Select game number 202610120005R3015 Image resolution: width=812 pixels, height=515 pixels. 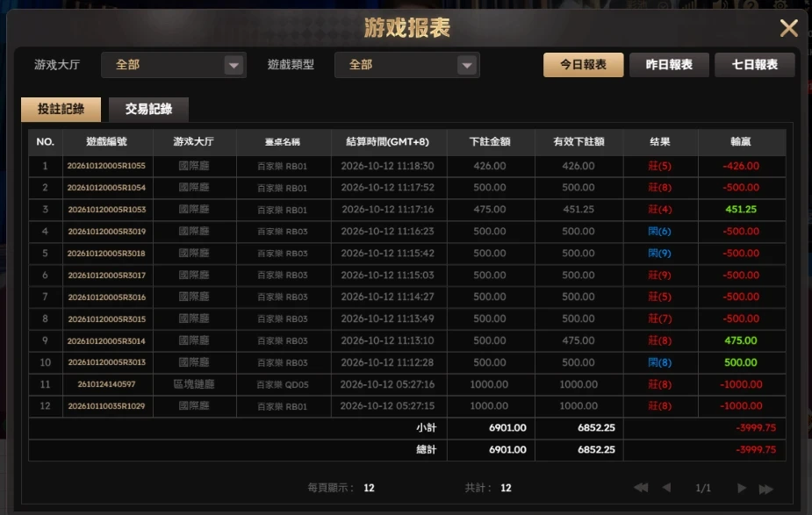tap(107, 318)
